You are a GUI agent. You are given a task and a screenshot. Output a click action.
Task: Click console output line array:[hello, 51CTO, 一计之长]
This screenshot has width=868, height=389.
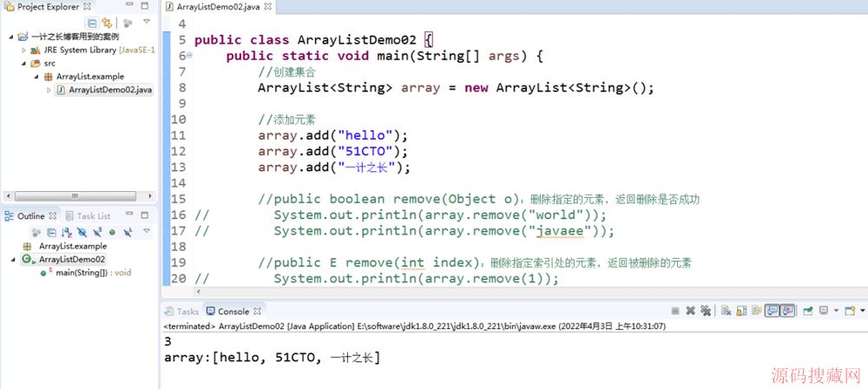click(x=272, y=358)
